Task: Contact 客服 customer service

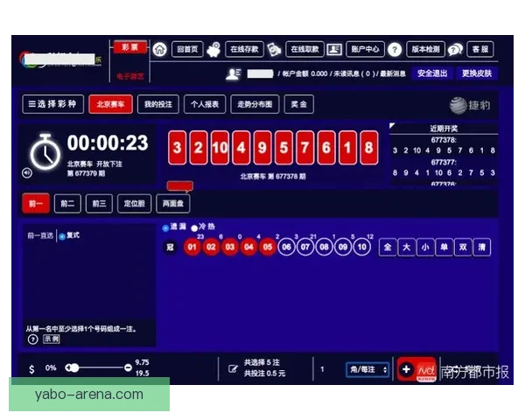Action: (x=480, y=50)
